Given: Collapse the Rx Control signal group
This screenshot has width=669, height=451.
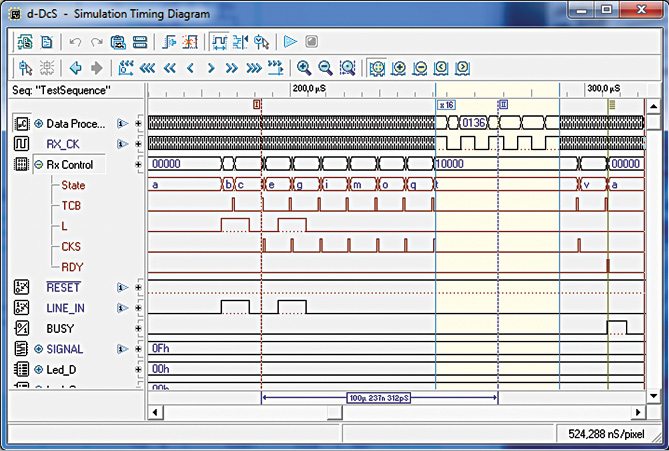Looking at the screenshot, I should 39,164.
